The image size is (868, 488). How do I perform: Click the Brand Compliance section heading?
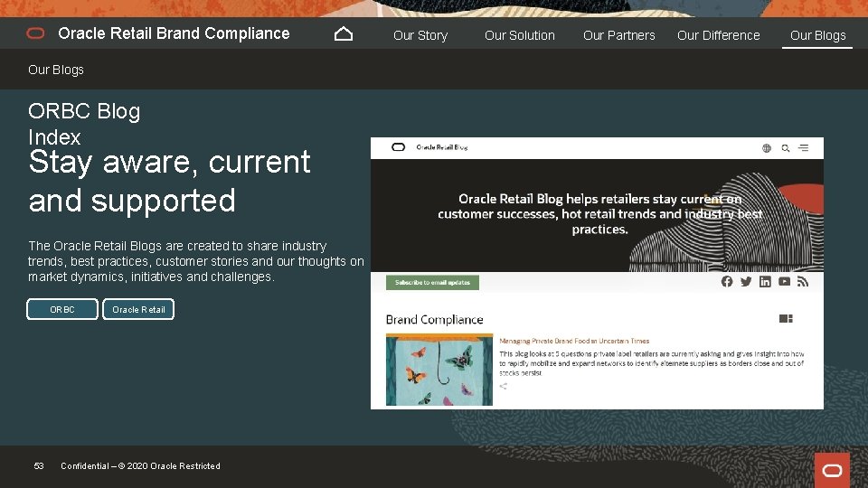pos(435,320)
